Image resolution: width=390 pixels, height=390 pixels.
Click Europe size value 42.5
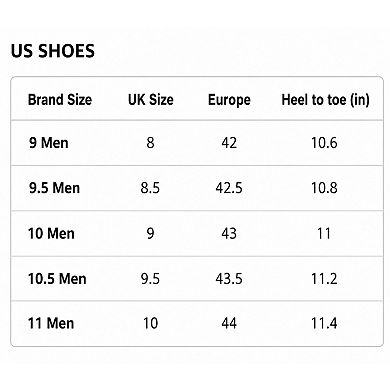click(229, 188)
